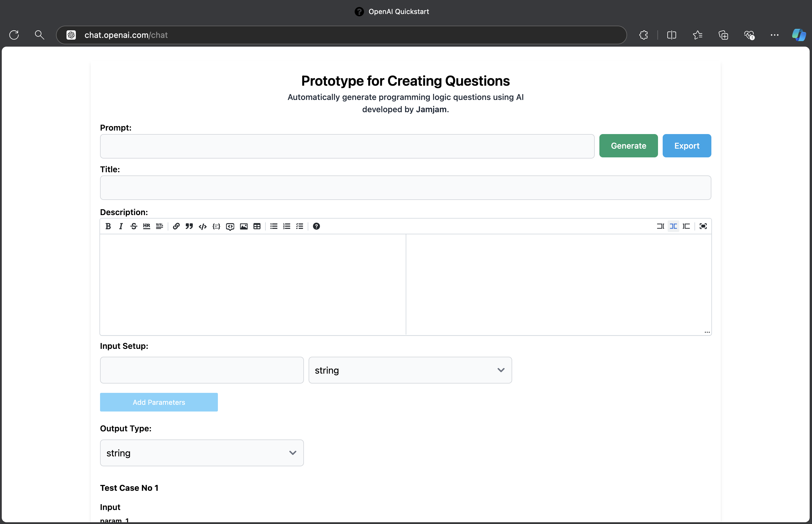This screenshot has height=524, width=812.
Task: Insert a table into the description
Action: point(257,226)
